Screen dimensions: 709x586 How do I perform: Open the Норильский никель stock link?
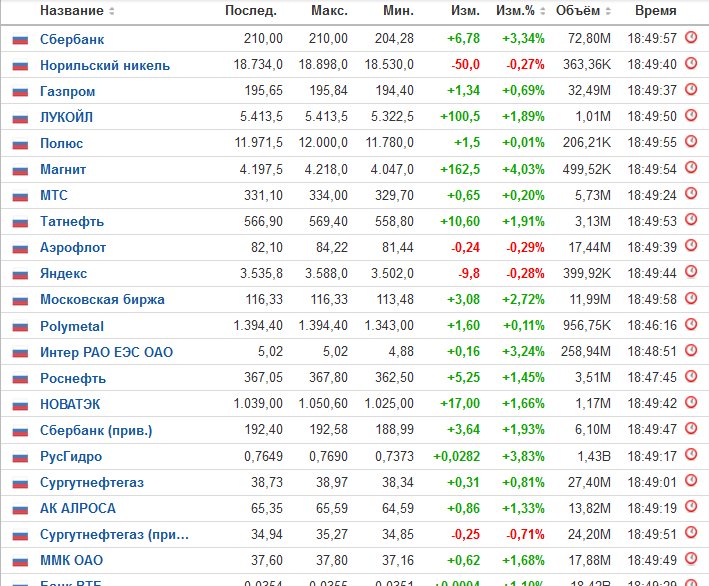(x=105, y=66)
